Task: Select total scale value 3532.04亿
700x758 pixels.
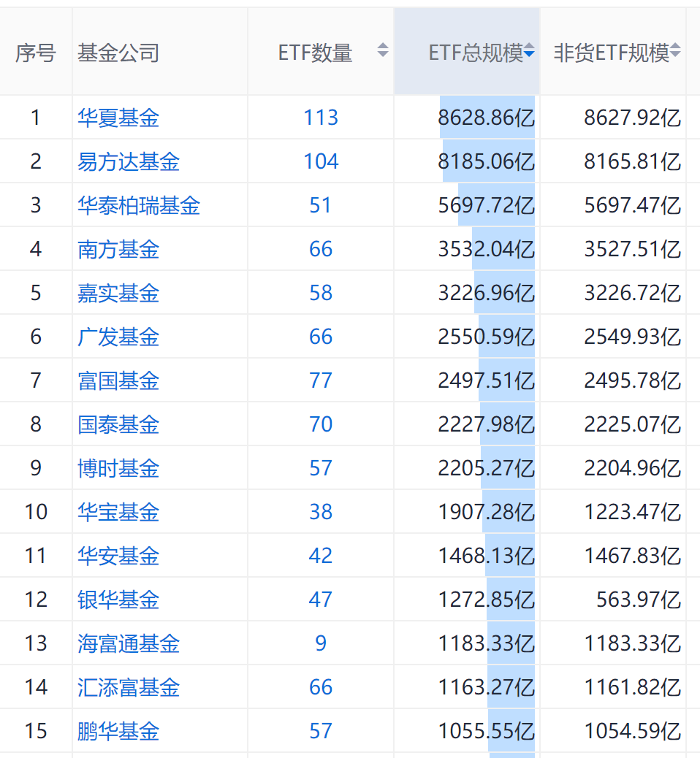Action: (x=486, y=249)
